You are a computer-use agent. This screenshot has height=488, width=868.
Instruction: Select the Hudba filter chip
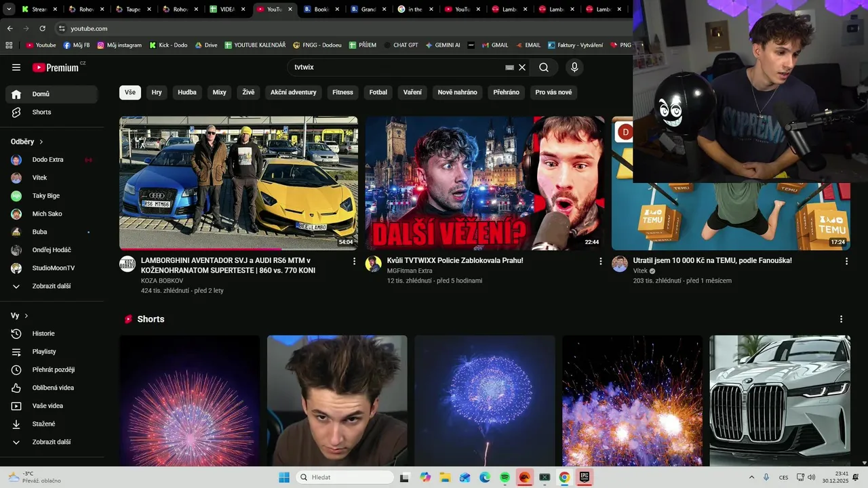(187, 92)
